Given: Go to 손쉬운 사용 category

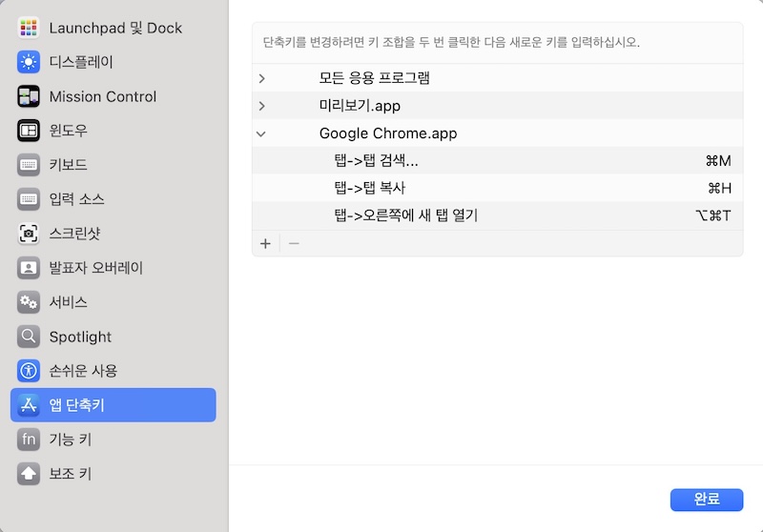Looking at the screenshot, I should click(x=83, y=371).
